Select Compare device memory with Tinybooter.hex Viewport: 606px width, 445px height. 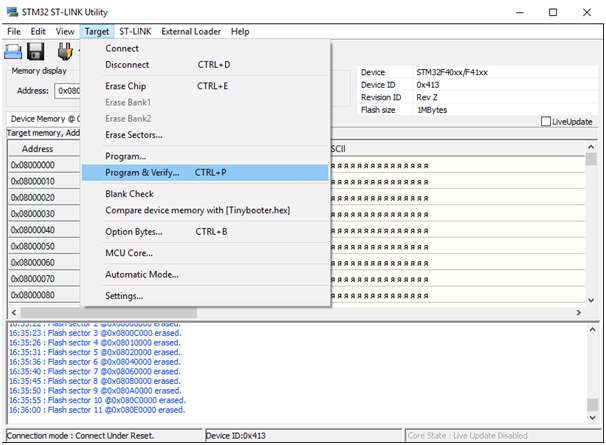click(205, 210)
